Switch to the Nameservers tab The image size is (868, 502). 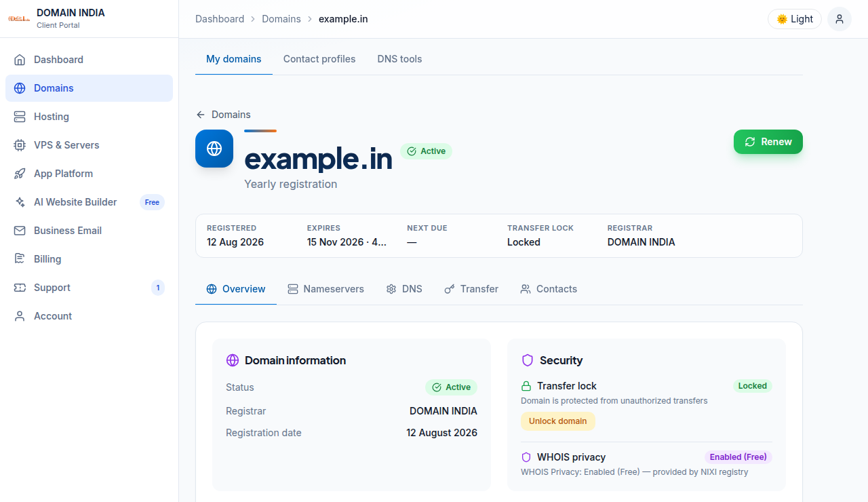[x=325, y=289]
